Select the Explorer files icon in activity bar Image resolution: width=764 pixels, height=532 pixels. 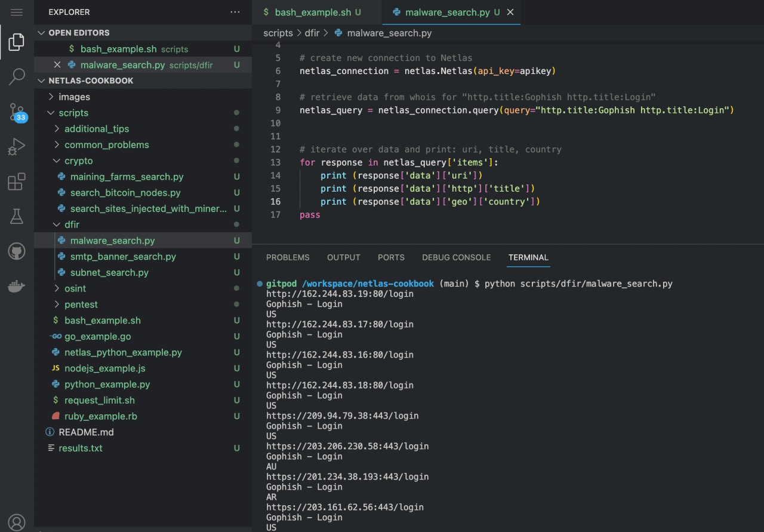point(17,42)
